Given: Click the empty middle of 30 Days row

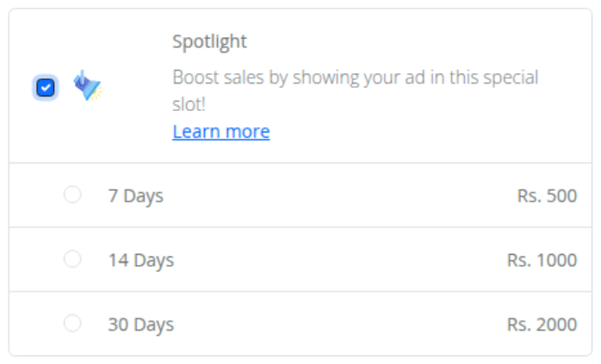Looking at the screenshot, I should [x=338, y=324].
